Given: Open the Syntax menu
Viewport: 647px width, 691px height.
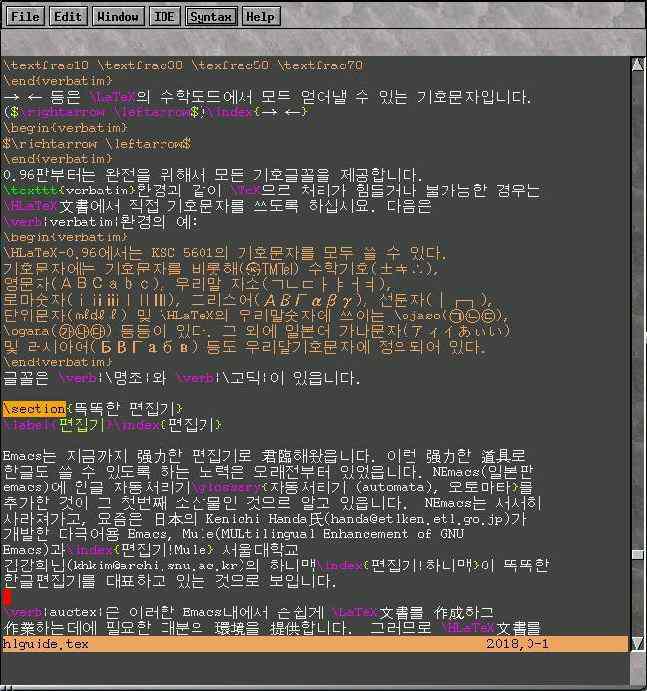Looking at the screenshot, I should [x=211, y=17].
